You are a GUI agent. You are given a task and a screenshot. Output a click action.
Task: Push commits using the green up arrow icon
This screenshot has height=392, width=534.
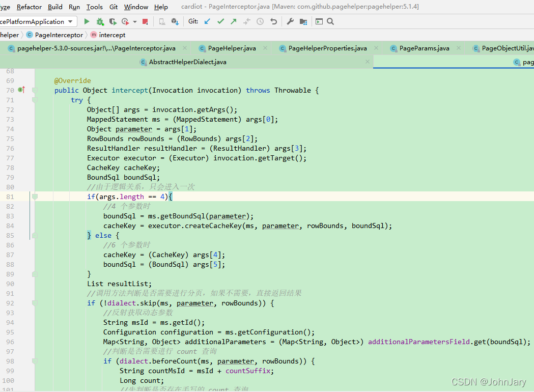click(233, 21)
